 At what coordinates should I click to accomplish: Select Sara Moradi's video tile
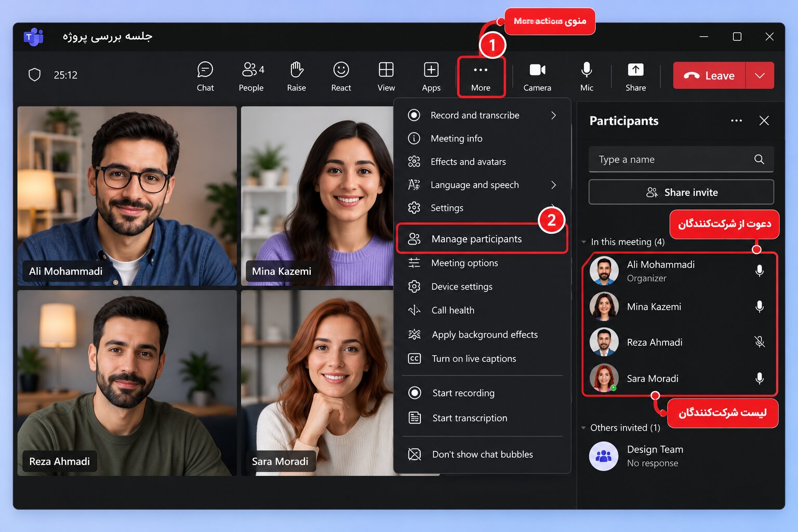coord(317,383)
